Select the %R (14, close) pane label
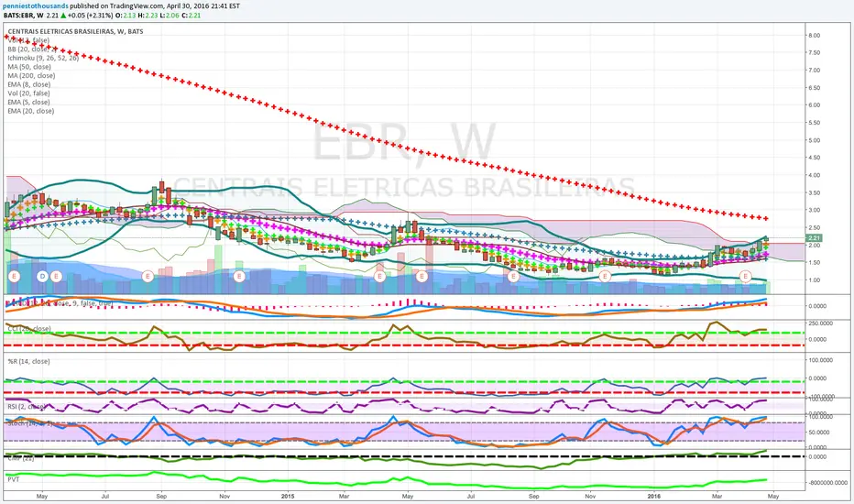854x504 pixels. tap(28, 361)
